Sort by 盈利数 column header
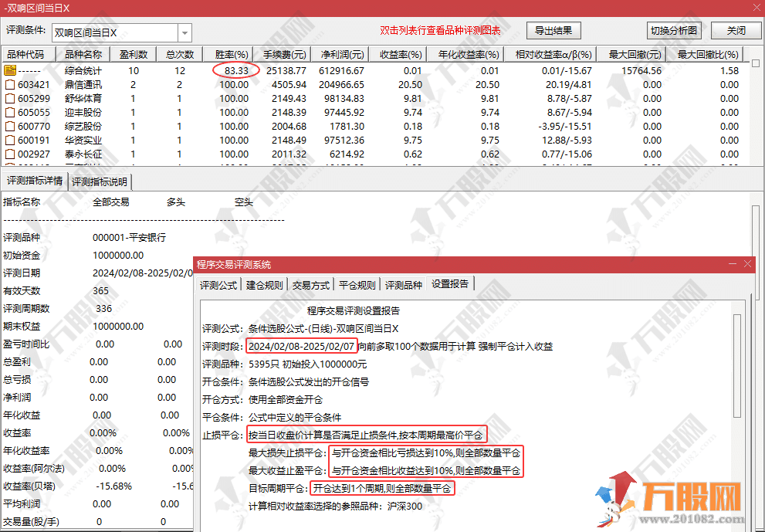Viewport: 765px width, 532px height. [134, 54]
